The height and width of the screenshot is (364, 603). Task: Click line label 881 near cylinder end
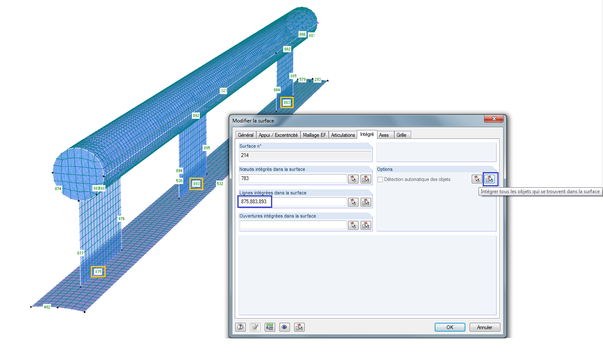[312, 36]
